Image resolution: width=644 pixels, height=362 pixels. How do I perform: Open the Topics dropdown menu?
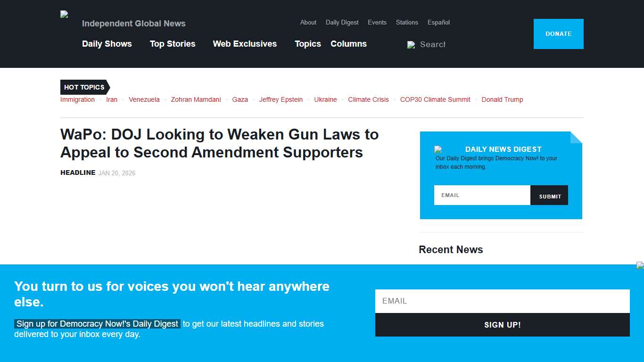[x=307, y=44]
